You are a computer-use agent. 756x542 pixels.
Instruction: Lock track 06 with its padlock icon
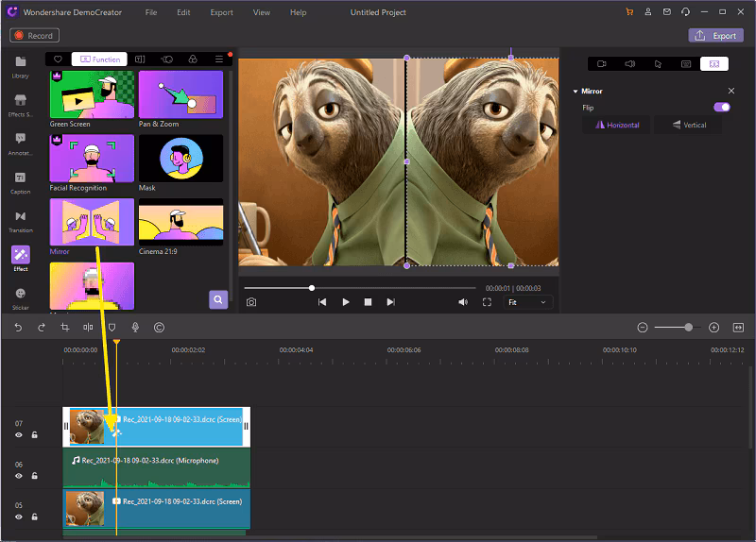34,477
